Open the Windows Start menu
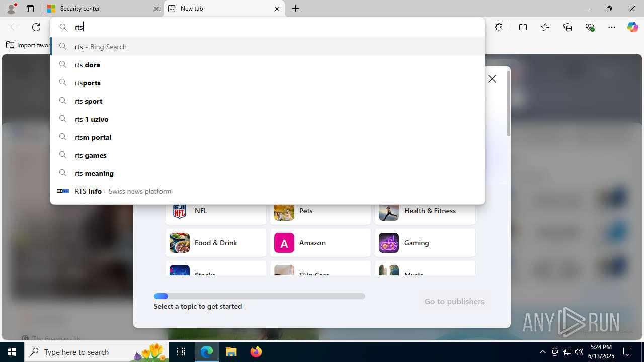Image resolution: width=644 pixels, height=362 pixels. 12,352
